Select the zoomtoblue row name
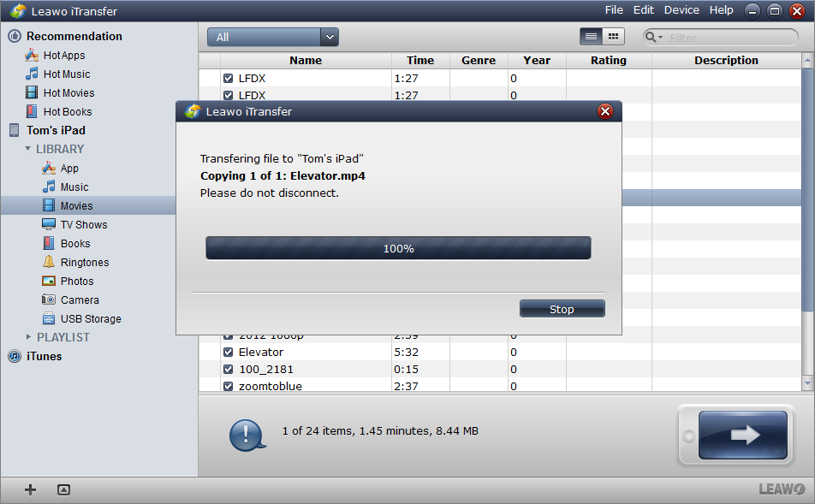Viewport: 815px width, 504px height. [x=271, y=386]
